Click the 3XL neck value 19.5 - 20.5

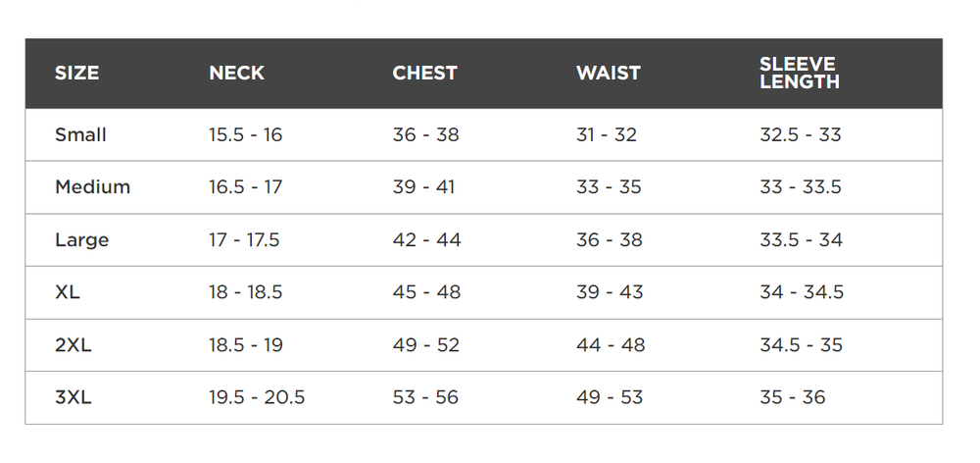(257, 397)
